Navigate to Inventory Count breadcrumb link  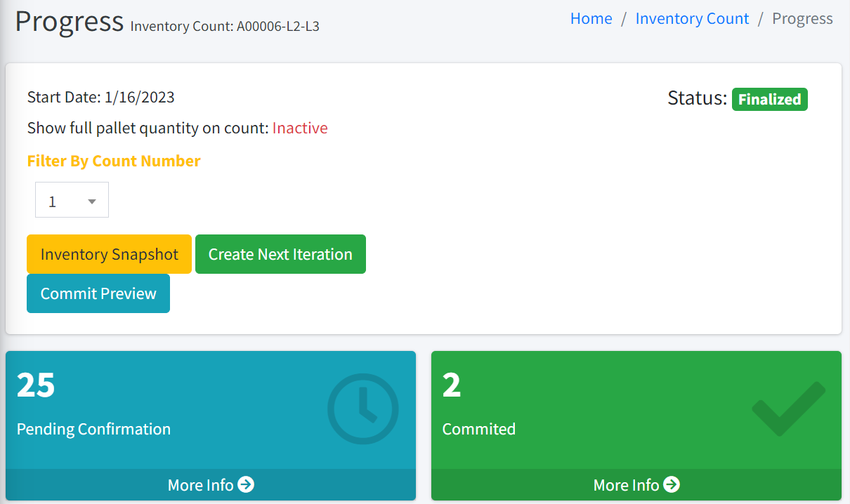[x=692, y=19]
